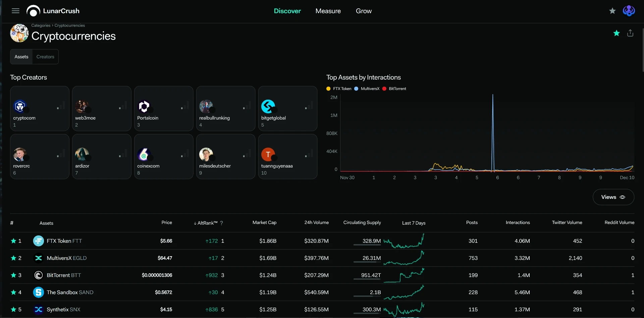Viewport: 644px width, 318px height.
Task: Open the user profile avatar
Action: tap(629, 11)
